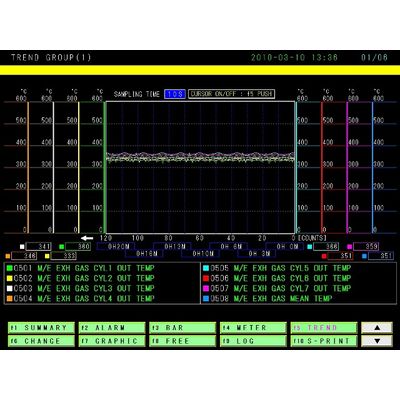Switch to the F3 BAR view
This screenshot has width=400, height=400.
pos(182,328)
